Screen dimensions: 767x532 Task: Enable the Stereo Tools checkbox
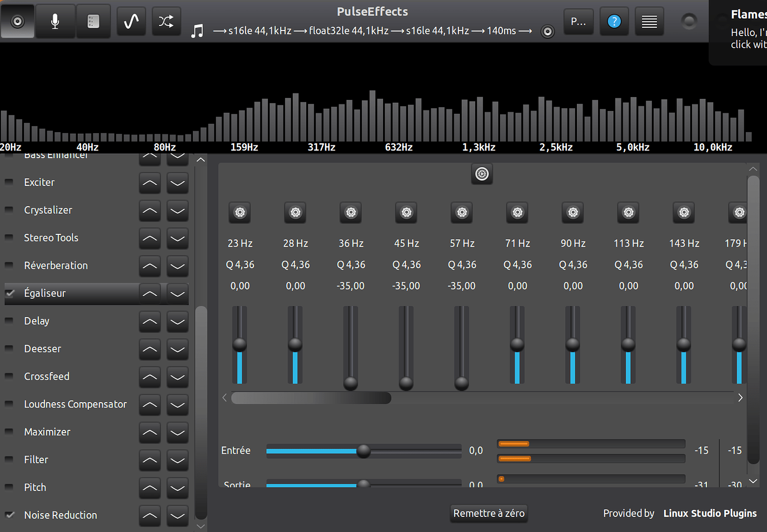pyautogui.click(x=9, y=238)
